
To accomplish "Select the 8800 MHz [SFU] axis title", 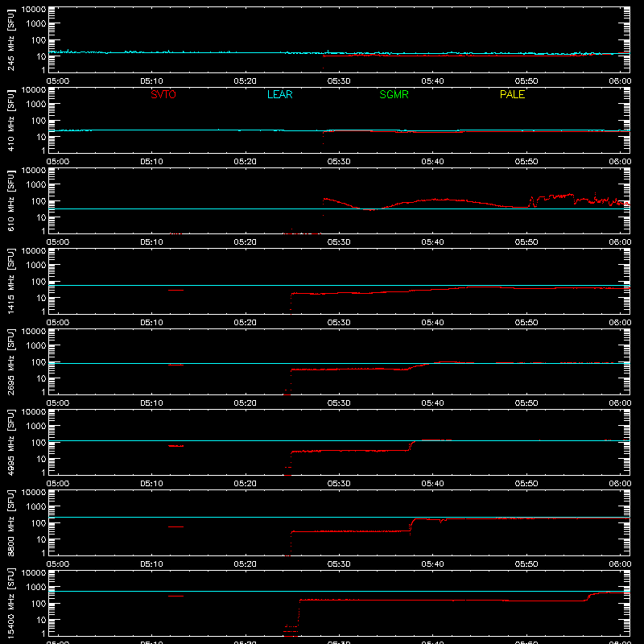I will pos(11,522).
